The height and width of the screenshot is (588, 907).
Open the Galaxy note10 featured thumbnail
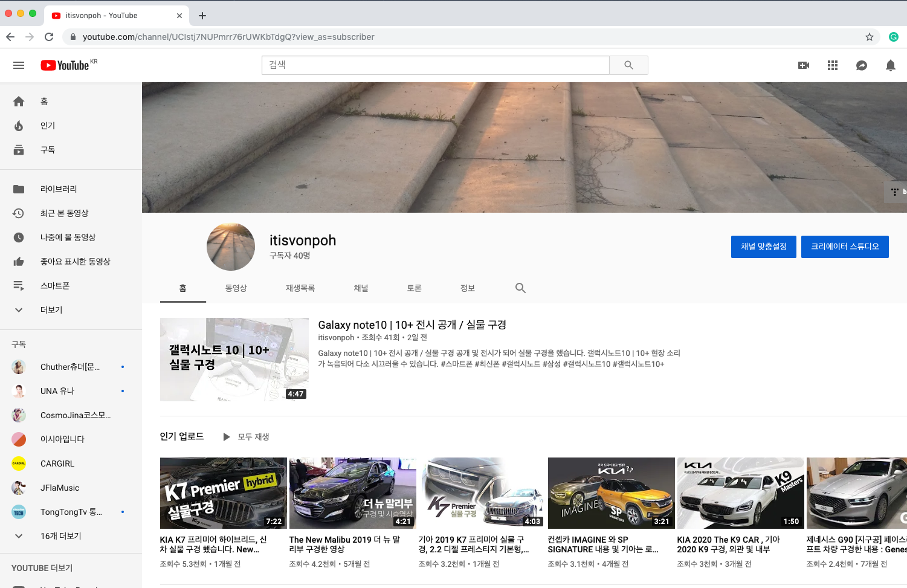234,360
